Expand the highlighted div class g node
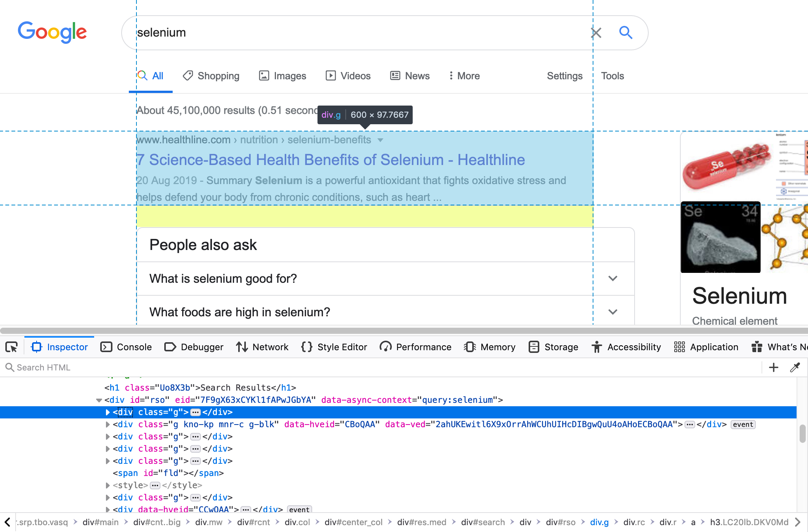Viewport: 808px width, 532px height. click(107, 412)
